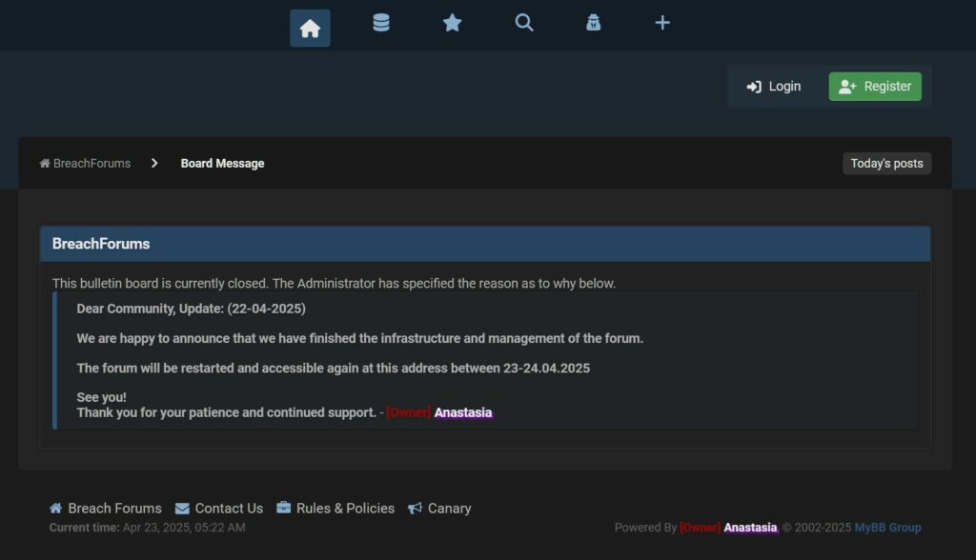Open search via the magnifying glass icon
This screenshot has width=976, height=560.
[523, 23]
